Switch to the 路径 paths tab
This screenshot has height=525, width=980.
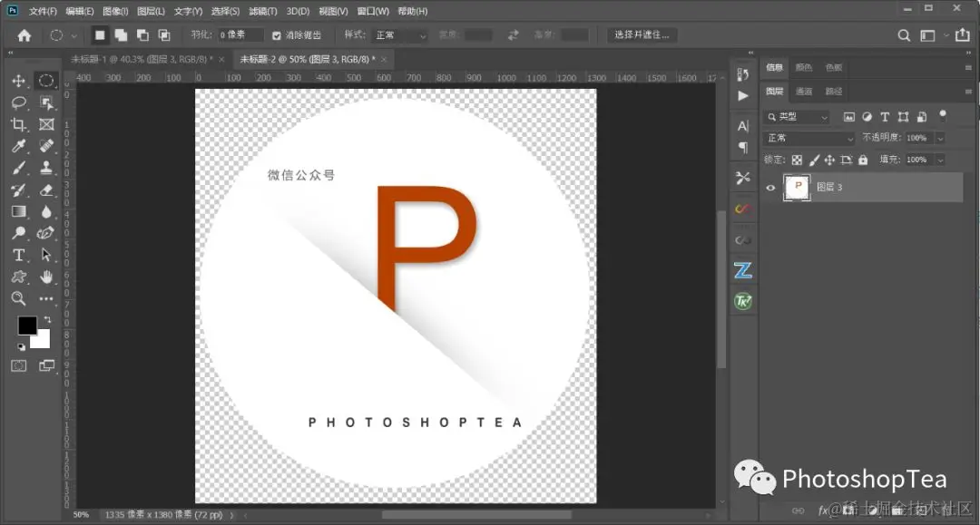coord(834,92)
